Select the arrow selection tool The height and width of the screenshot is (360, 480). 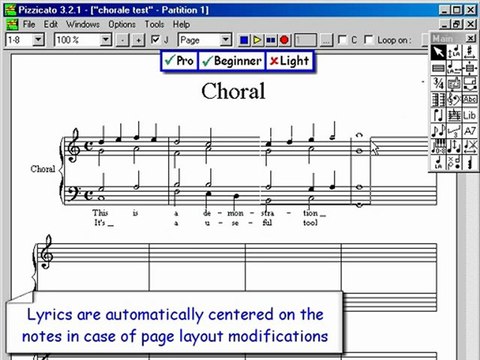click(438, 52)
